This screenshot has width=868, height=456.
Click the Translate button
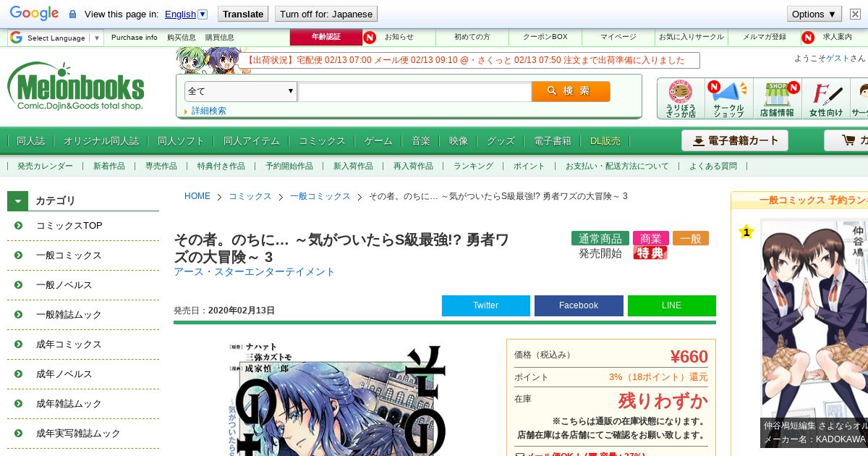242,14
